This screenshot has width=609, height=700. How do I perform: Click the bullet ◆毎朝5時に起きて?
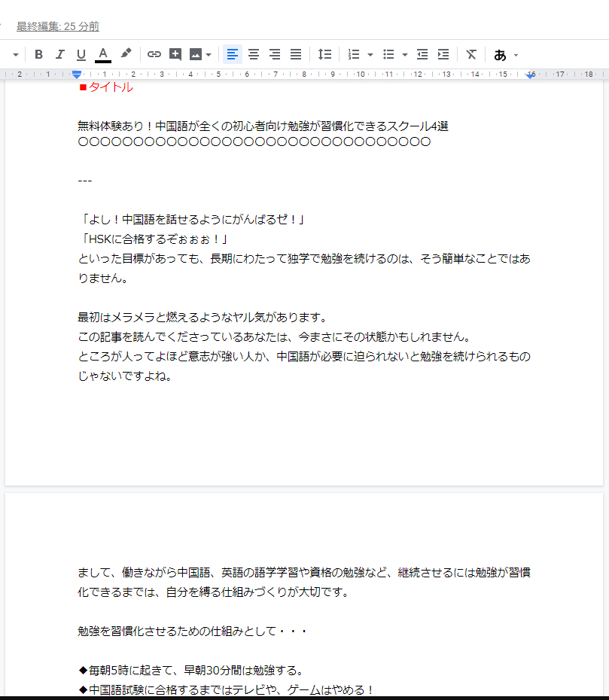191,671
